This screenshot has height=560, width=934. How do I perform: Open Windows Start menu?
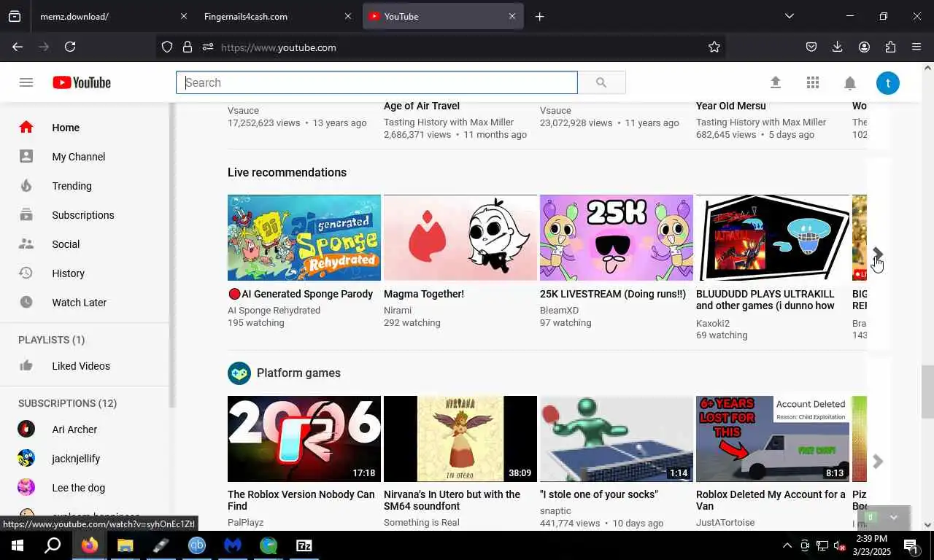18,545
